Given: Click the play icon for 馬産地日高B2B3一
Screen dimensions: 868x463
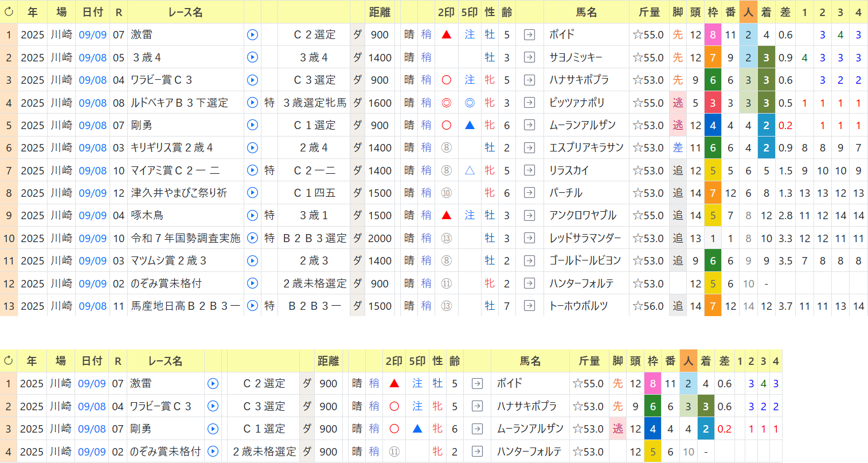Looking at the screenshot, I should click(x=252, y=306).
